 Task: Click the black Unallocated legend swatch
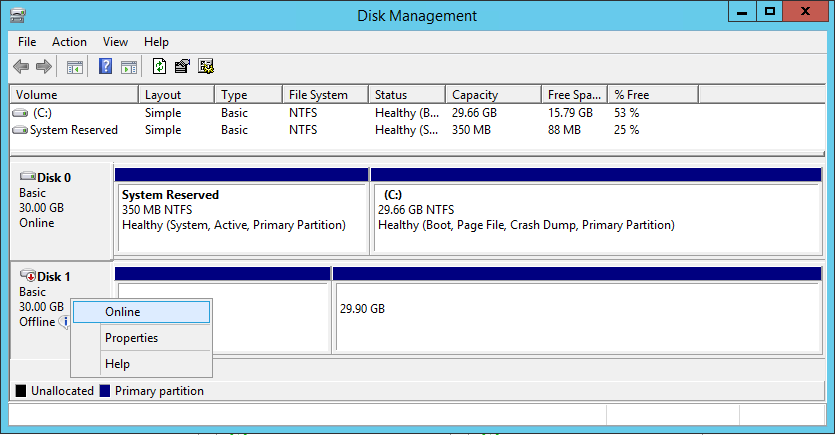point(21,391)
